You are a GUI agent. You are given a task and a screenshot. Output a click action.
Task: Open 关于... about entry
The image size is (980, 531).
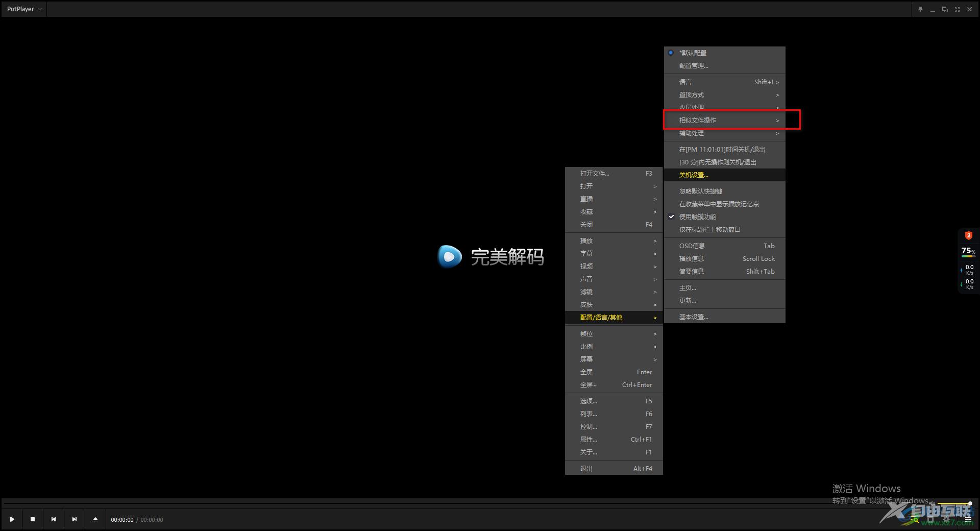pyautogui.click(x=614, y=452)
